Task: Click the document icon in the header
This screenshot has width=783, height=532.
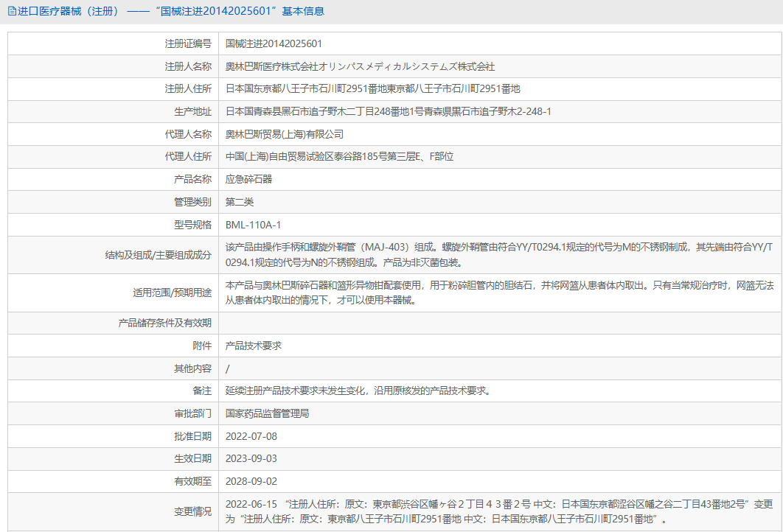Action: click(x=12, y=11)
